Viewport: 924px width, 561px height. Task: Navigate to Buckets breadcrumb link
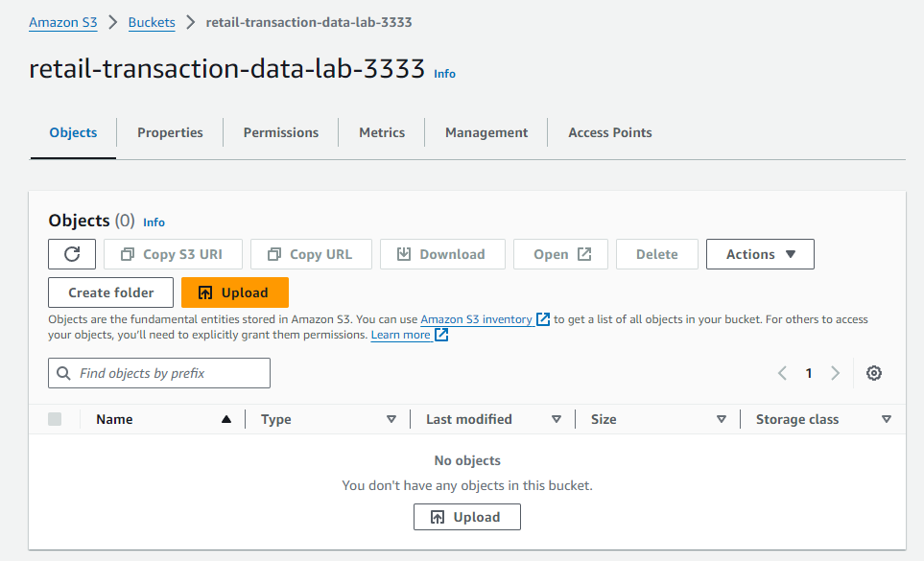tap(152, 22)
